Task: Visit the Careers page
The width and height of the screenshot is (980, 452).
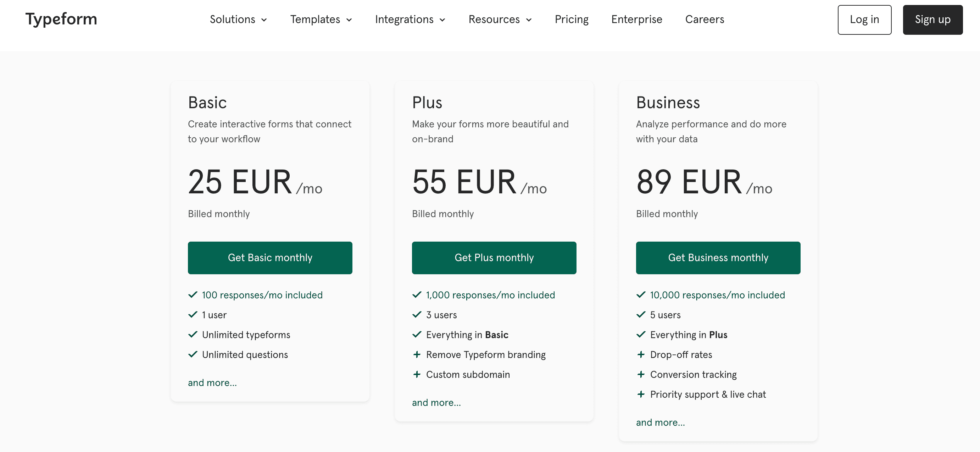Action: [705, 20]
